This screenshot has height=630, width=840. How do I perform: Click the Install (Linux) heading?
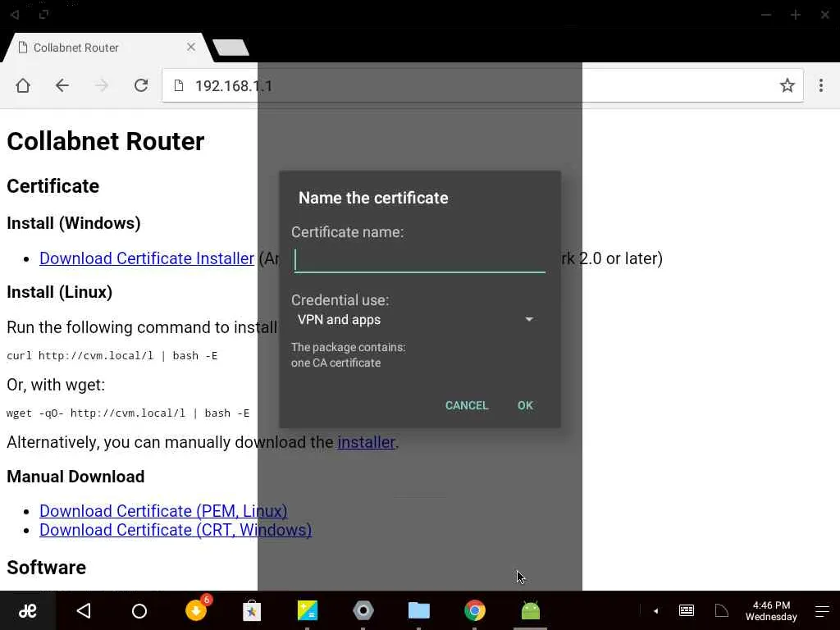(x=59, y=293)
